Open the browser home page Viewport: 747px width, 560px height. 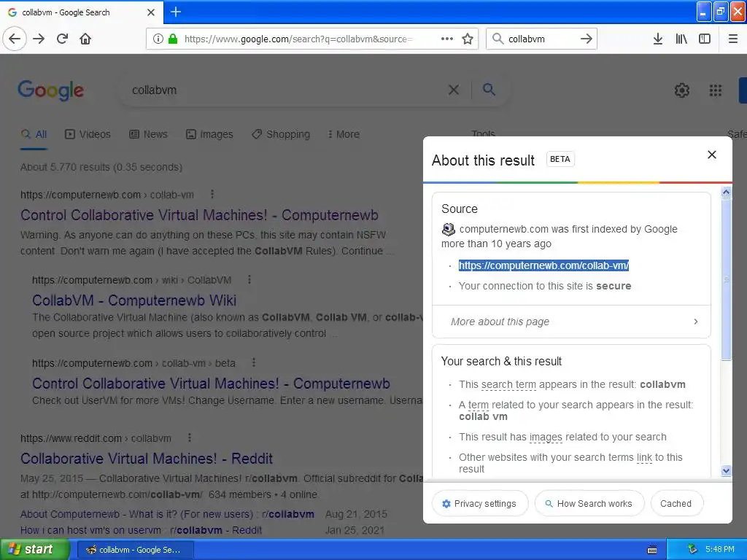[x=85, y=39]
